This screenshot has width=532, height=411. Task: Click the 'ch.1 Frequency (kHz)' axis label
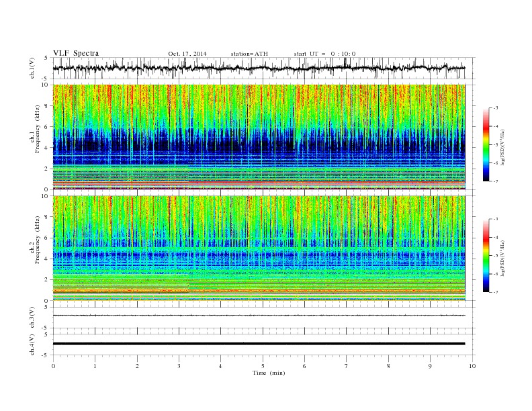coord(35,129)
